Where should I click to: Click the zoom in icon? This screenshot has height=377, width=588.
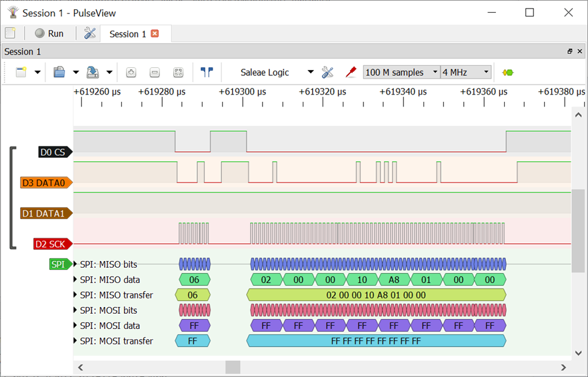(131, 73)
